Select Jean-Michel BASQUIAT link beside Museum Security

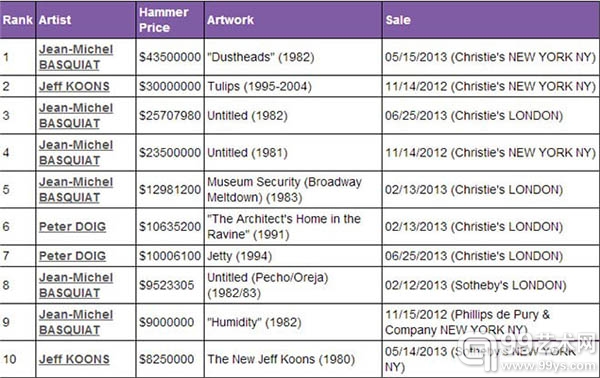tap(76, 190)
